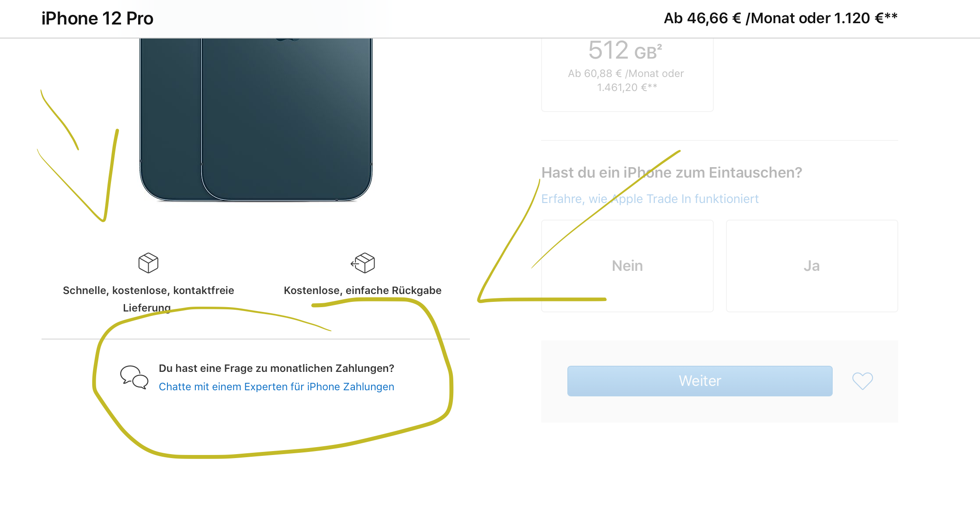Click the iPhone 12 Pro page title

tap(97, 18)
